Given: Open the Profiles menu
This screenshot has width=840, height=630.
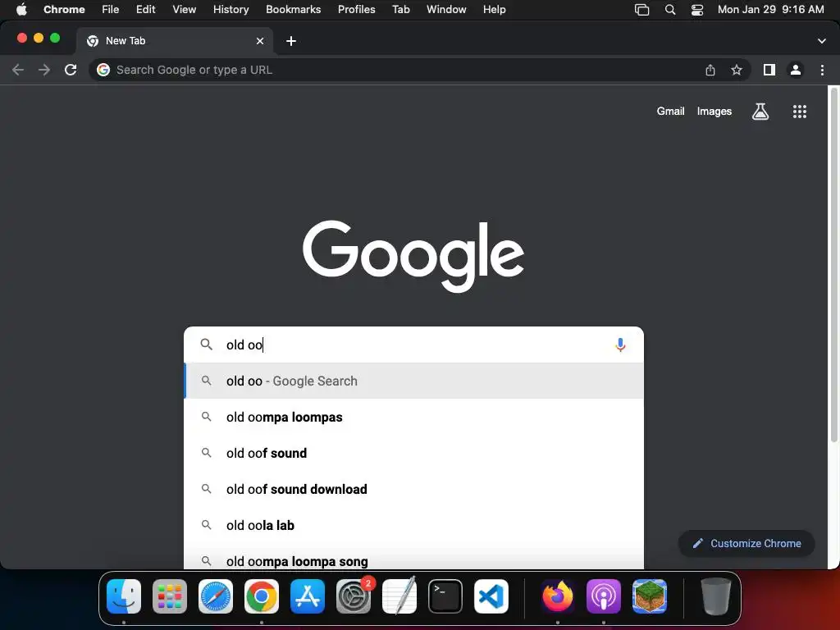Looking at the screenshot, I should click(x=356, y=10).
